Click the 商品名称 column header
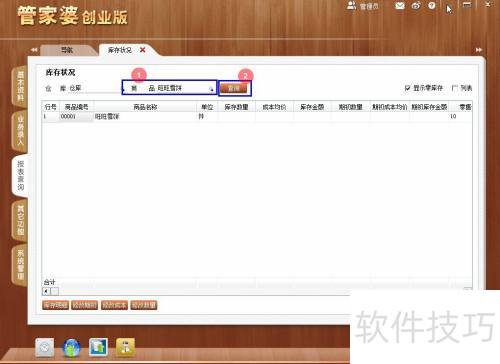The width and height of the screenshot is (500, 364). [145, 107]
